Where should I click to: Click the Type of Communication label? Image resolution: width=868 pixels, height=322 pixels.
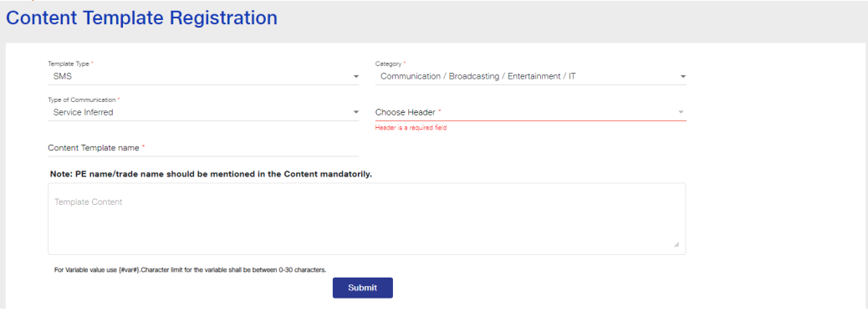coord(83,100)
